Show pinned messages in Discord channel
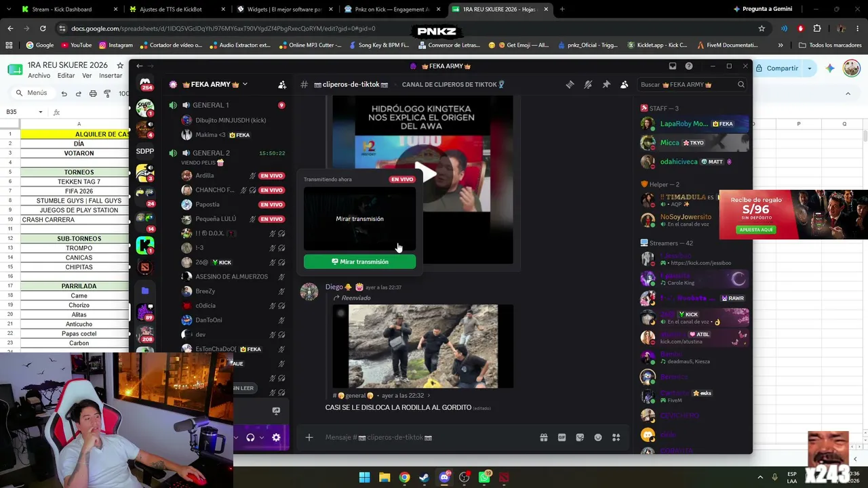The image size is (868, 488). coord(606,85)
